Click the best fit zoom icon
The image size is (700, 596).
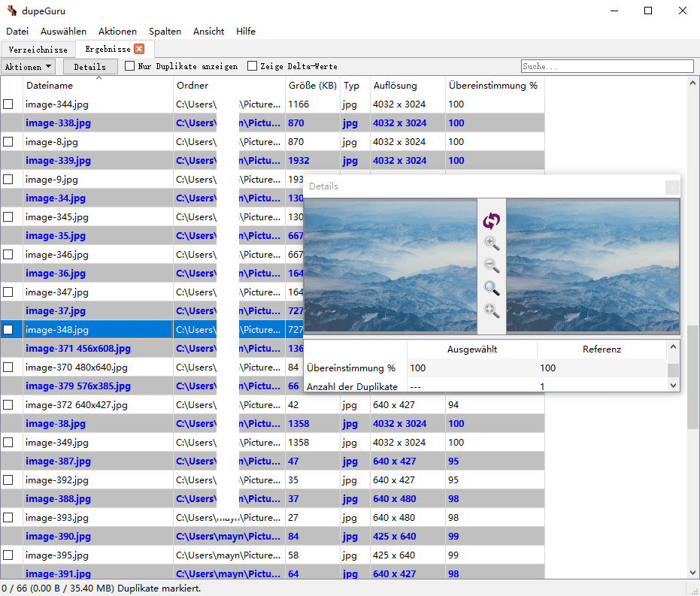point(491,310)
